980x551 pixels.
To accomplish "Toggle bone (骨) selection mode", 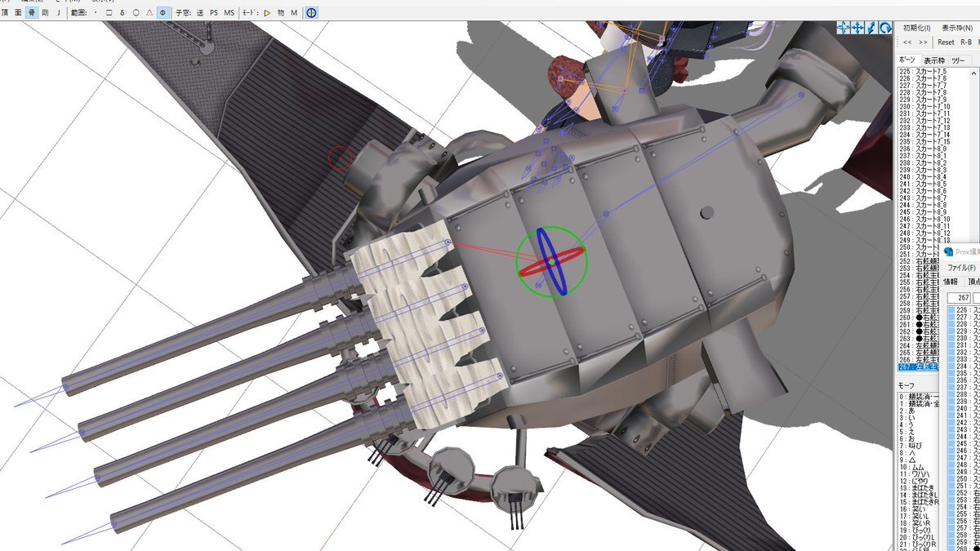I will click(32, 13).
